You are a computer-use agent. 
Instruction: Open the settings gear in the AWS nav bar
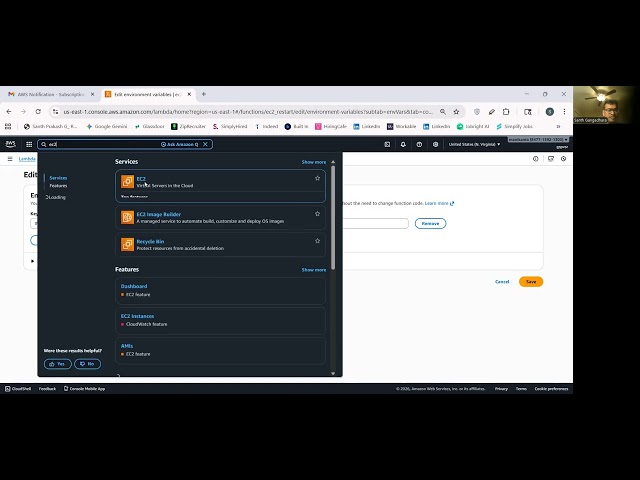click(436, 144)
